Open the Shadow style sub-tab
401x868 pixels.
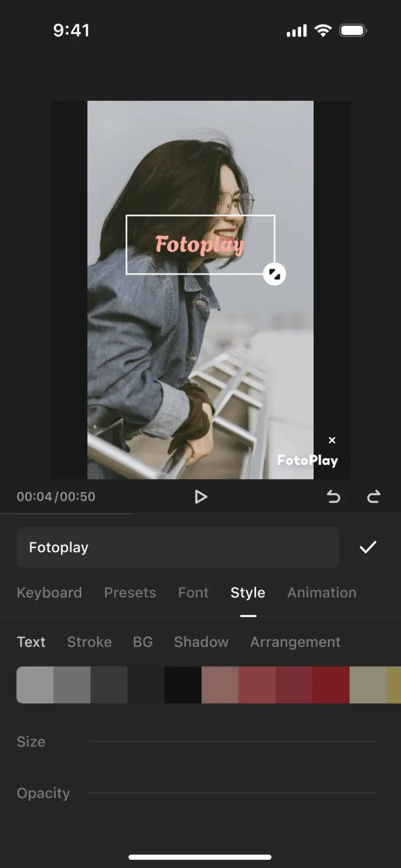pyautogui.click(x=201, y=642)
